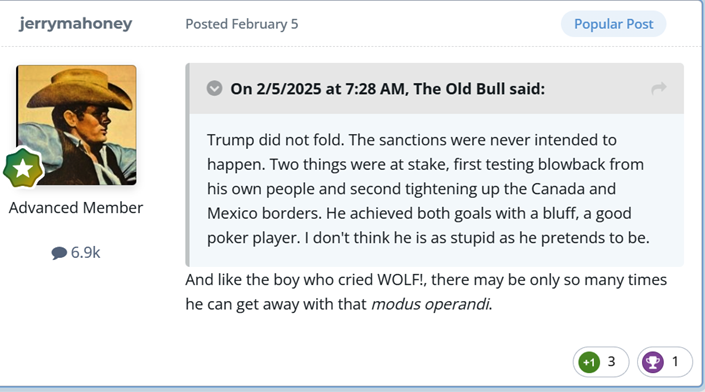The width and height of the screenshot is (705, 392).
Task: Click the 6.9k post count number
Action: [x=85, y=253]
